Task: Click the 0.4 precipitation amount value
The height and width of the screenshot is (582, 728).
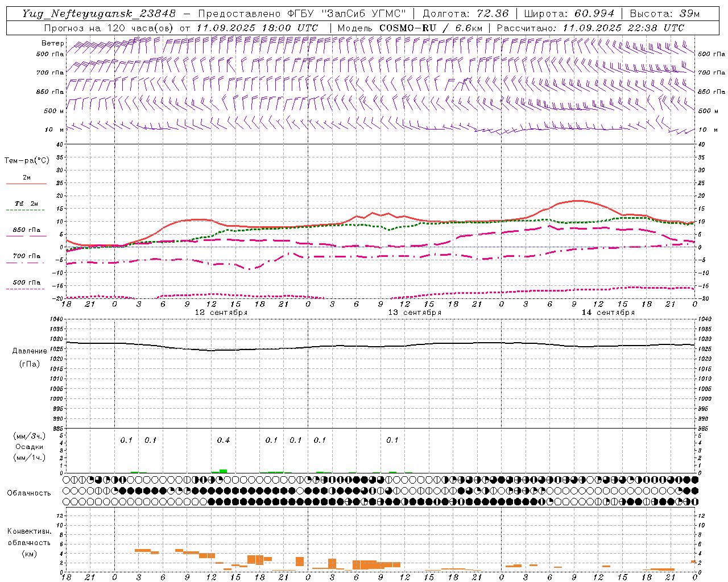Action: tap(224, 440)
